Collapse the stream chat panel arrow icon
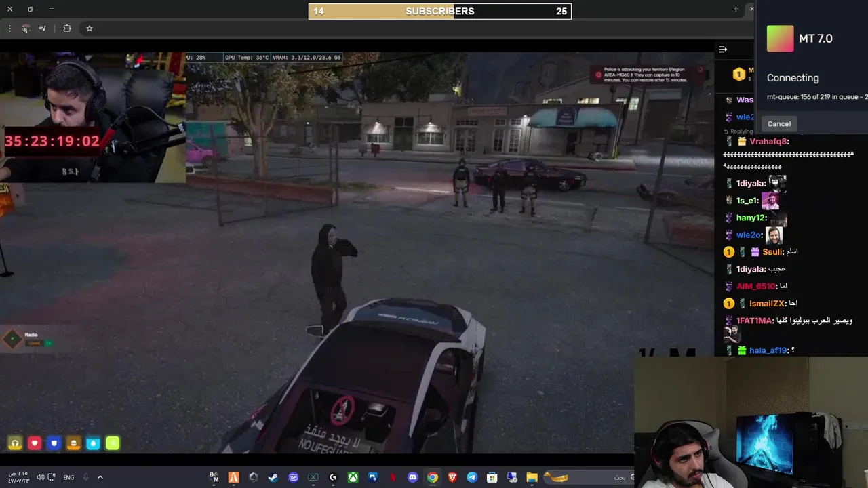The image size is (868, 488). pos(723,49)
